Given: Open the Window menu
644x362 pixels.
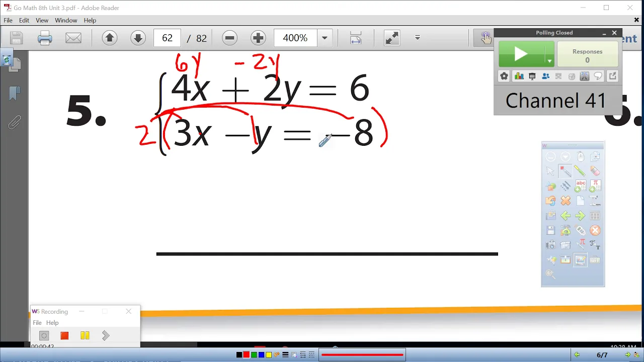Looking at the screenshot, I should 66,20.
